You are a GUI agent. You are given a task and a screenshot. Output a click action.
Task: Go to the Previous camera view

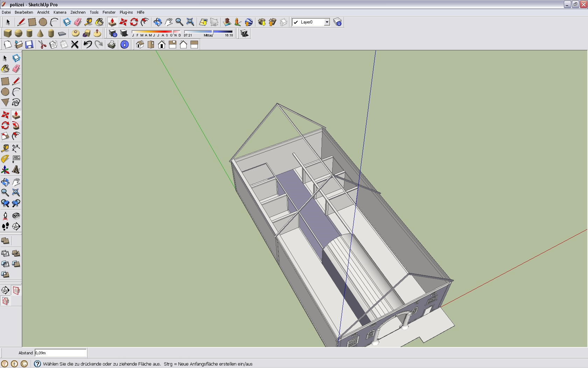point(5,203)
